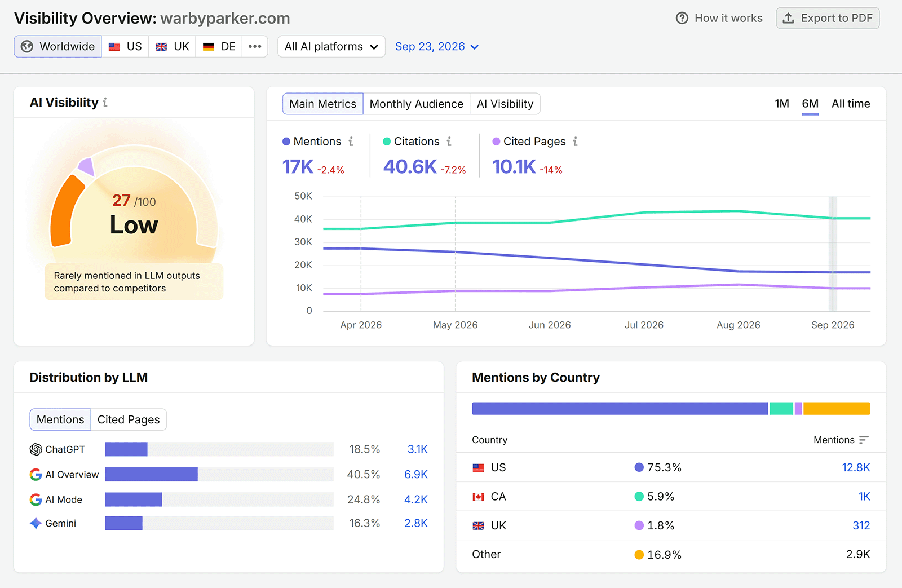Open more regions with the ellipsis button
This screenshot has width=902, height=588.
click(255, 46)
